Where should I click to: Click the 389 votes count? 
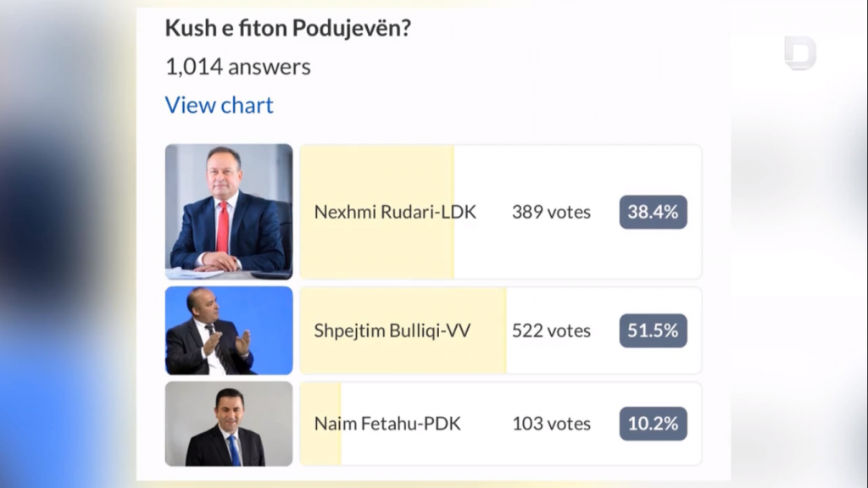(x=551, y=212)
